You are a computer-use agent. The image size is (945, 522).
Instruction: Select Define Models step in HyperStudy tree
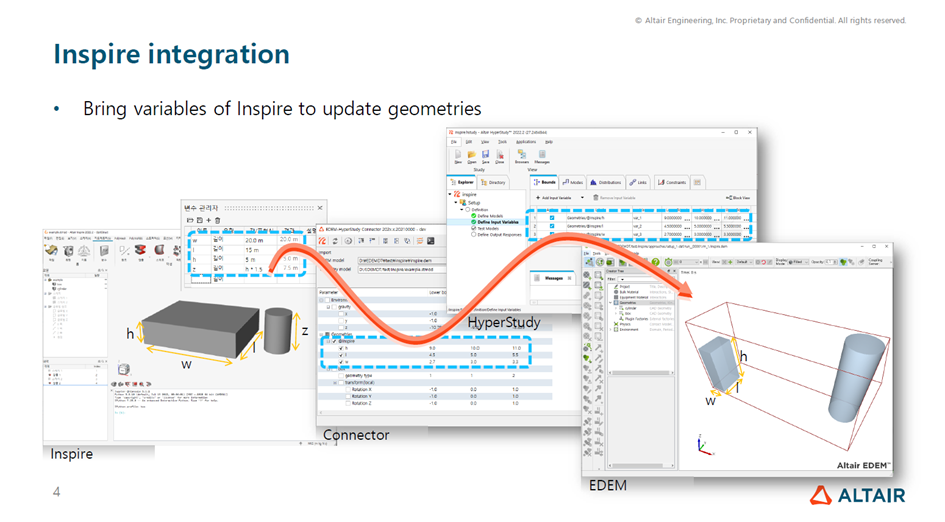pyautogui.click(x=489, y=216)
